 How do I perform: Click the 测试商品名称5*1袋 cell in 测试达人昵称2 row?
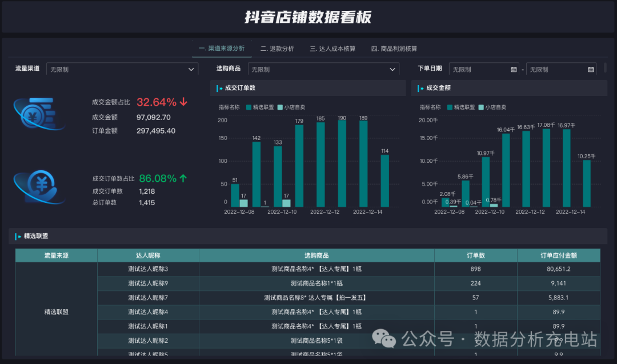(316, 341)
